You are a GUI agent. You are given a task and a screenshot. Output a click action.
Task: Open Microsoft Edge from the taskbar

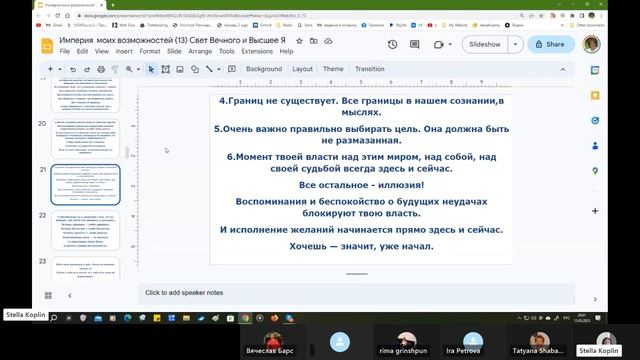pyautogui.click(x=127, y=318)
